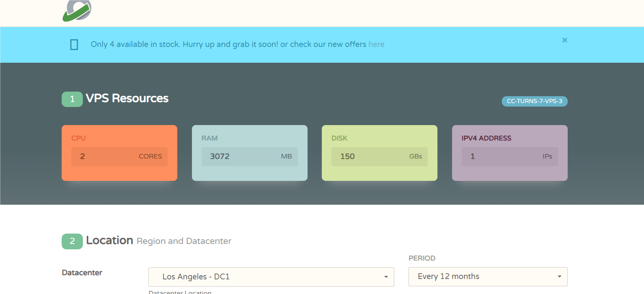Viewport: 644px width, 294px height.
Task: Click the CC-TURNS-7-VPS-3 plan badge
Action: pos(535,101)
